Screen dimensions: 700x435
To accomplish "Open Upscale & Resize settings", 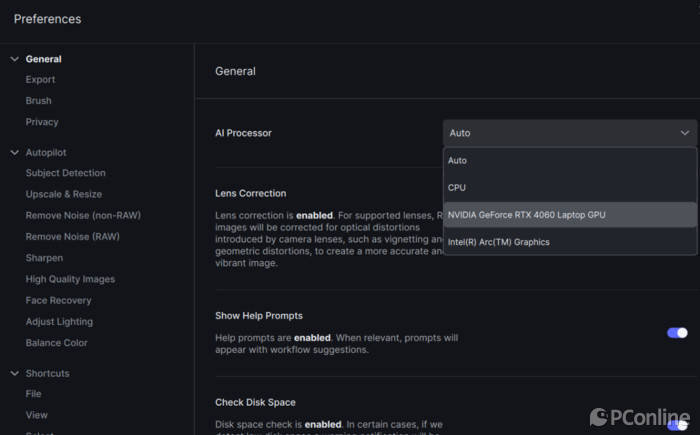I will [64, 194].
